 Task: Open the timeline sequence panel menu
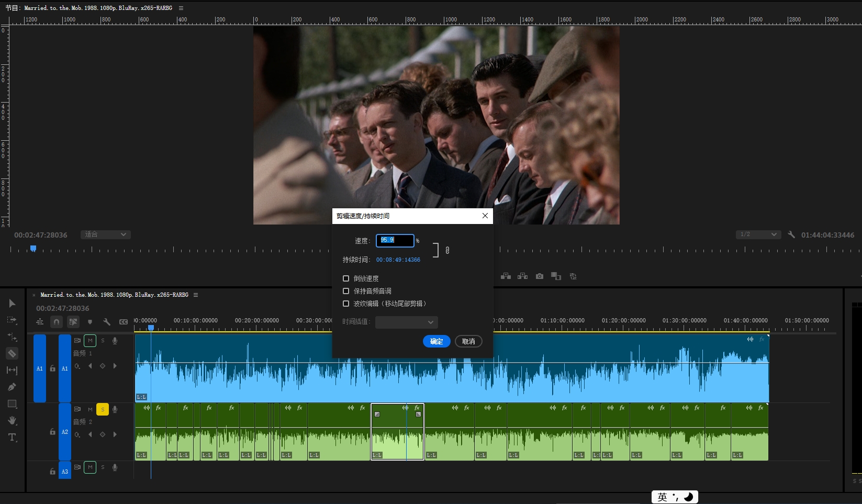tap(196, 295)
